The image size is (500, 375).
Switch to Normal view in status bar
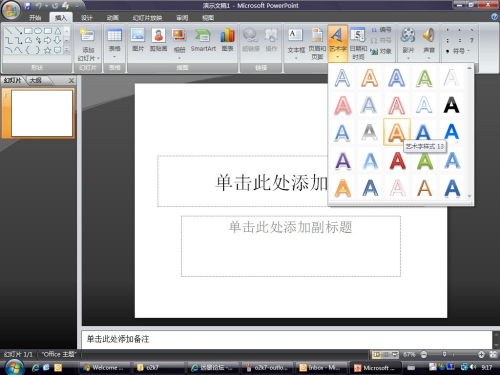pos(376,355)
